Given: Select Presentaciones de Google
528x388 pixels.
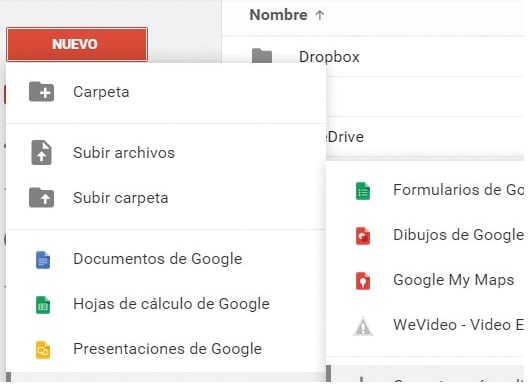Looking at the screenshot, I should (x=166, y=349).
